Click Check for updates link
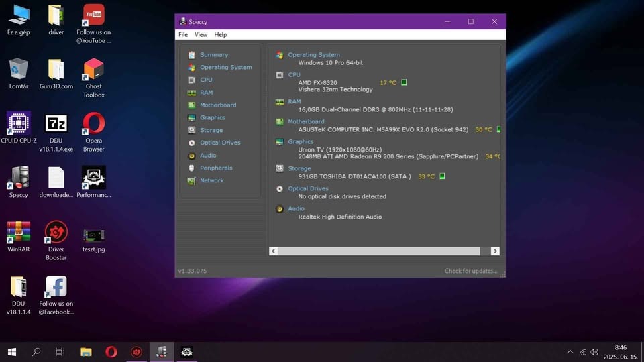 (471, 271)
